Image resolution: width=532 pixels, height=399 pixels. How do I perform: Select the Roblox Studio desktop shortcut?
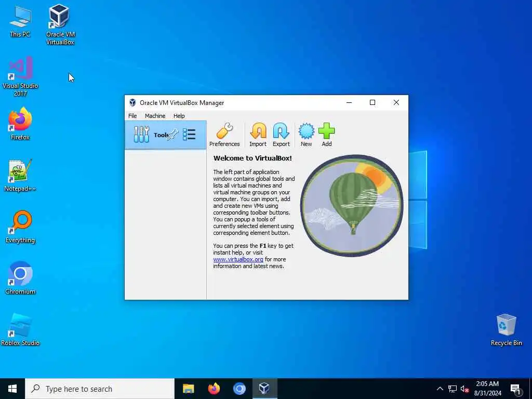[x=20, y=330]
